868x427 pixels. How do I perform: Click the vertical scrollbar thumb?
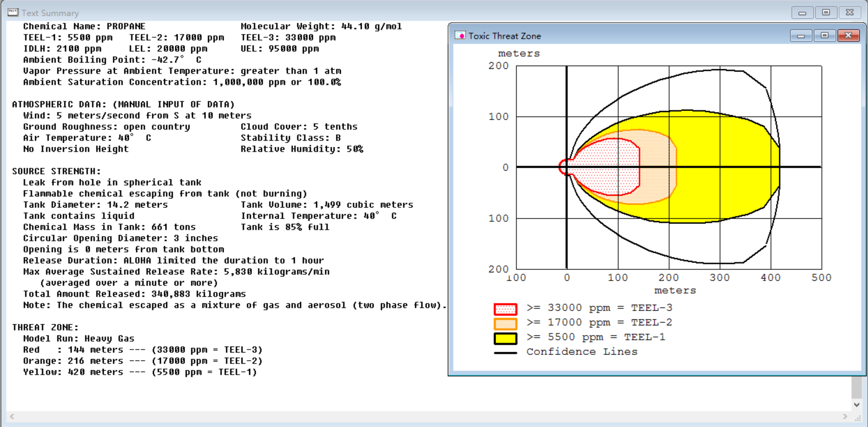857,387
